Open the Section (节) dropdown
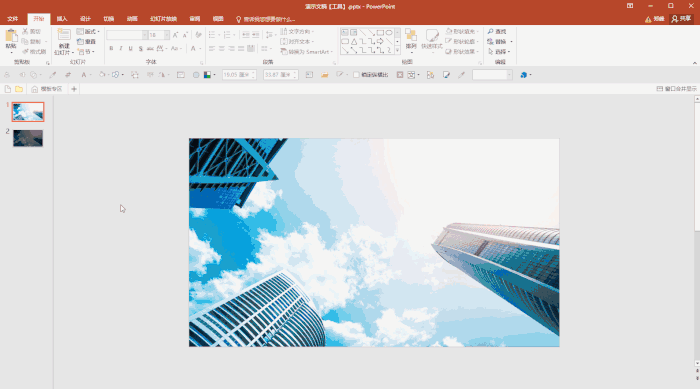Image resolution: width=700 pixels, height=389 pixels. (x=86, y=52)
